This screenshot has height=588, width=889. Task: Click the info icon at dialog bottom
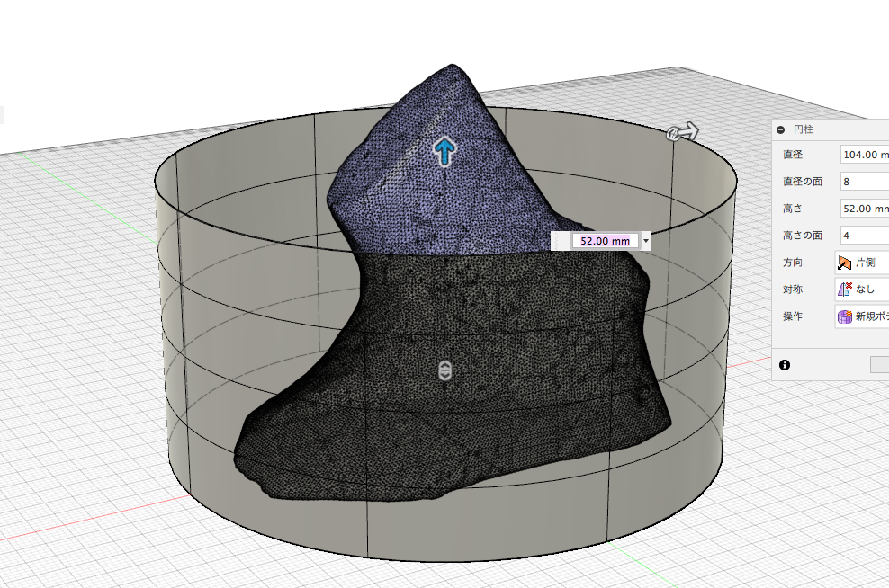click(785, 365)
